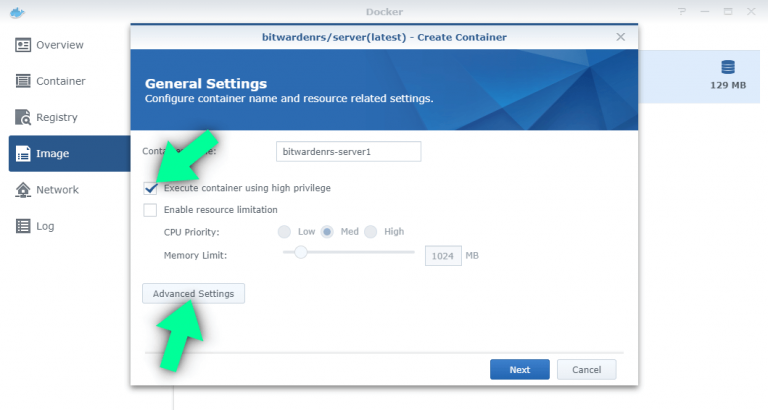Click the Registry sidebar icon
This screenshot has height=410, width=768.
[x=23, y=117]
